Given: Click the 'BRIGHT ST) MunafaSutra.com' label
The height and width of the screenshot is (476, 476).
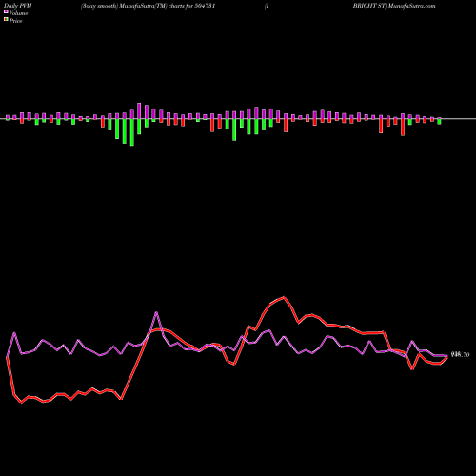Looking at the screenshot, I should point(394,6).
